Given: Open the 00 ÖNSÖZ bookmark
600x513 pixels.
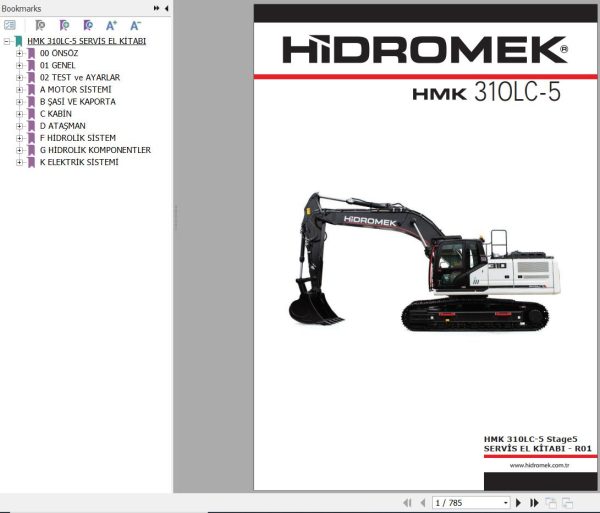Looking at the screenshot, I should coord(59,53).
